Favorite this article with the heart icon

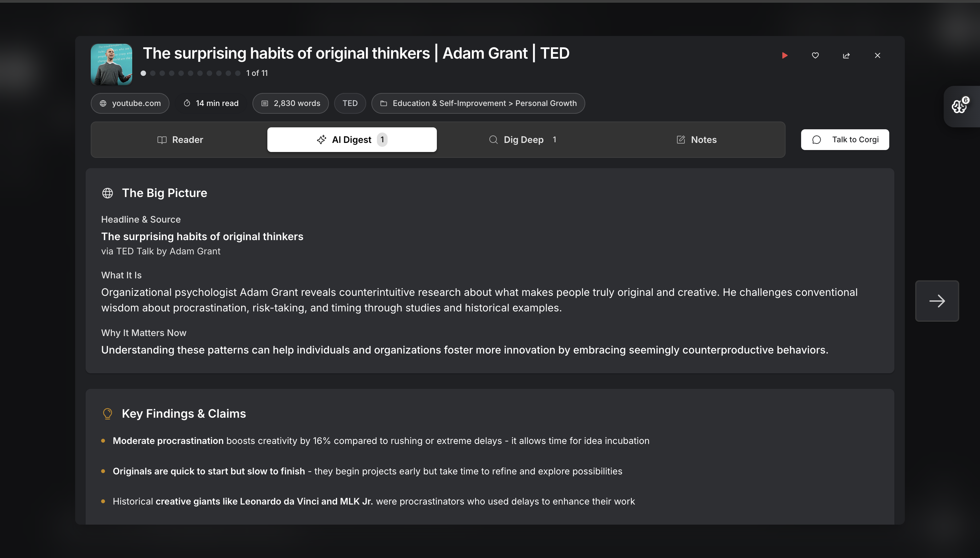815,55
